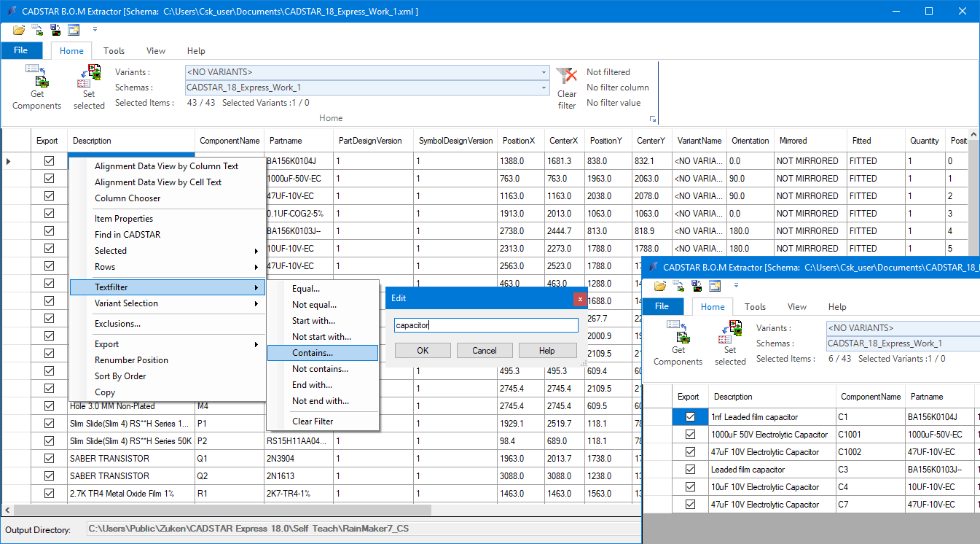Choose Not equal... filter option
The height and width of the screenshot is (544, 980).
pyautogui.click(x=323, y=305)
